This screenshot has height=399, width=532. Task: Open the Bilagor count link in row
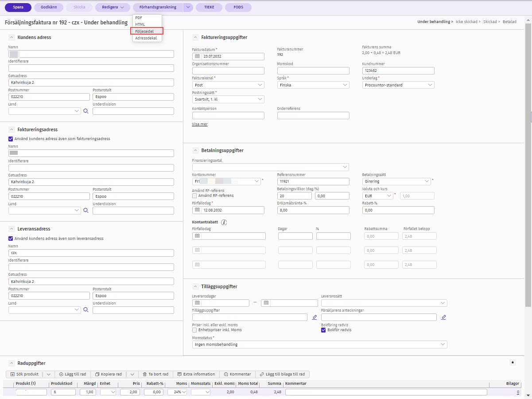coord(518,392)
